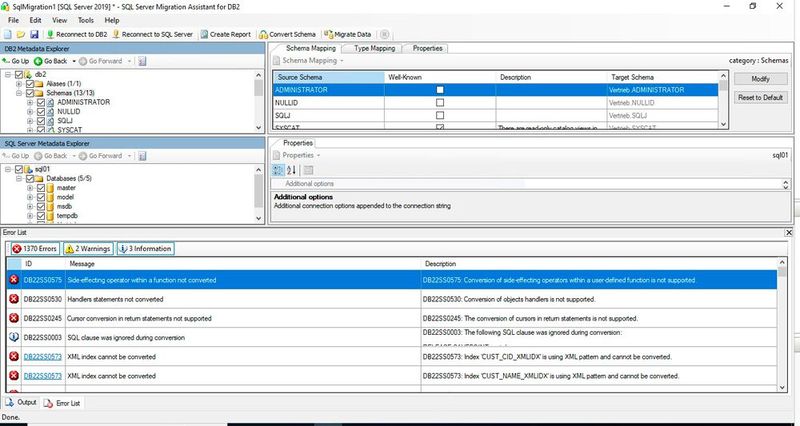Click the sql01 server node icon
Screen dimensions: 800x426
click(29, 169)
